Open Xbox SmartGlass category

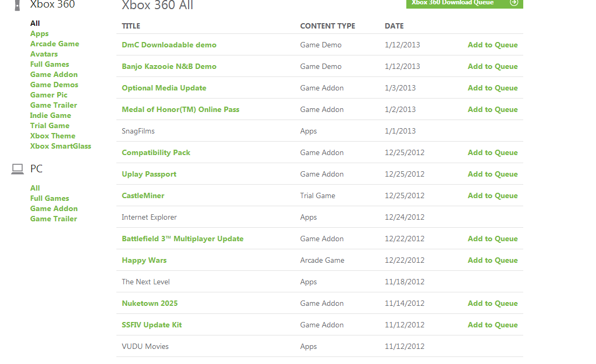tap(61, 146)
